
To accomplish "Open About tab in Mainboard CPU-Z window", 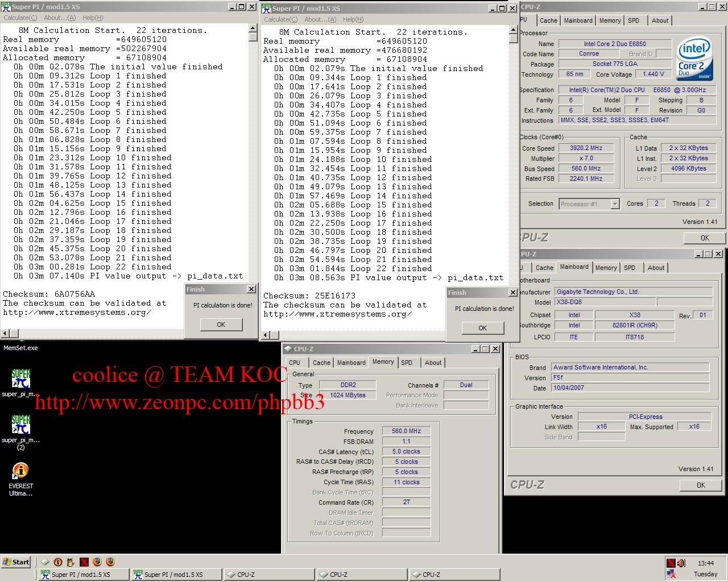I will pos(656,268).
